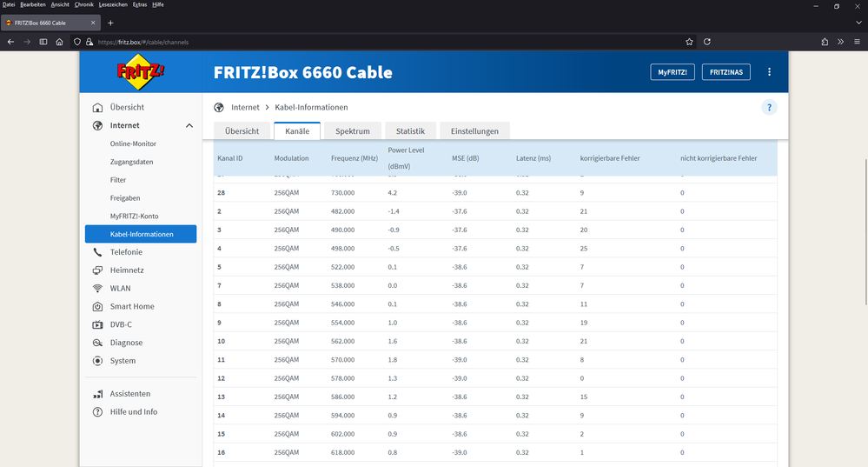This screenshot has width=868, height=467.
Task: Click the MyFRITZ! button
Action: coord(673,72)
